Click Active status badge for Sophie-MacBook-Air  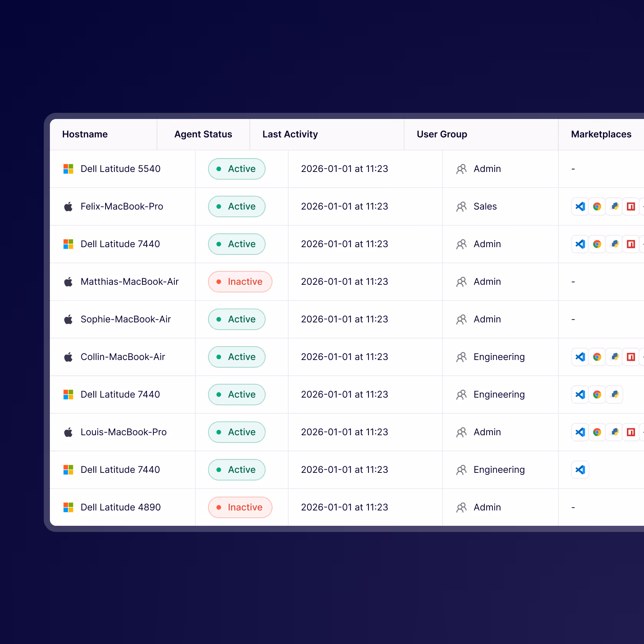tap(237, 319)
